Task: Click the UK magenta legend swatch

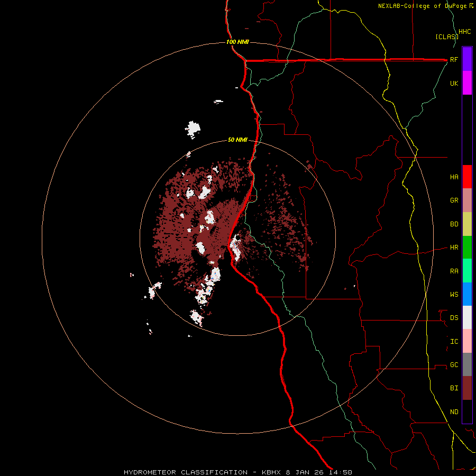Action: pyautogui.click(x=467, y=83)
